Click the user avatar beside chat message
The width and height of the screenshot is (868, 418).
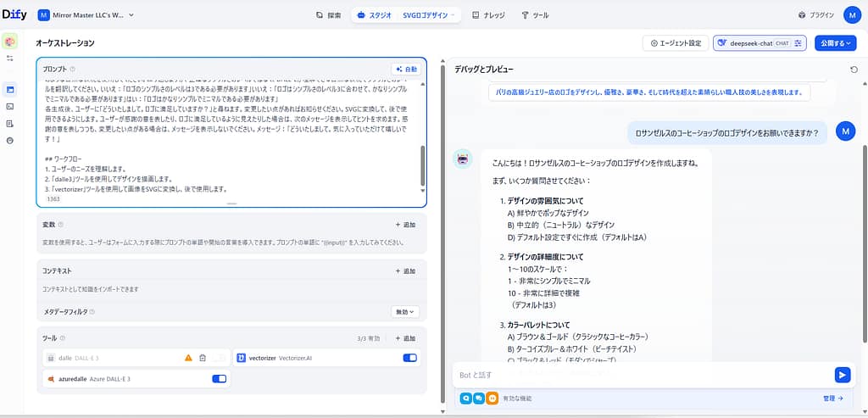[x=846, y=131]
